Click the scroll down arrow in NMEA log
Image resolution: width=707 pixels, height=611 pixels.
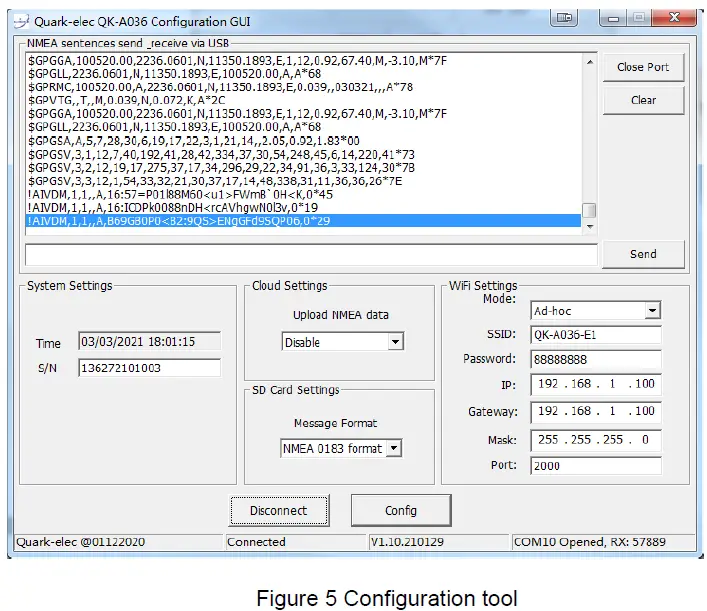point(590,227)
